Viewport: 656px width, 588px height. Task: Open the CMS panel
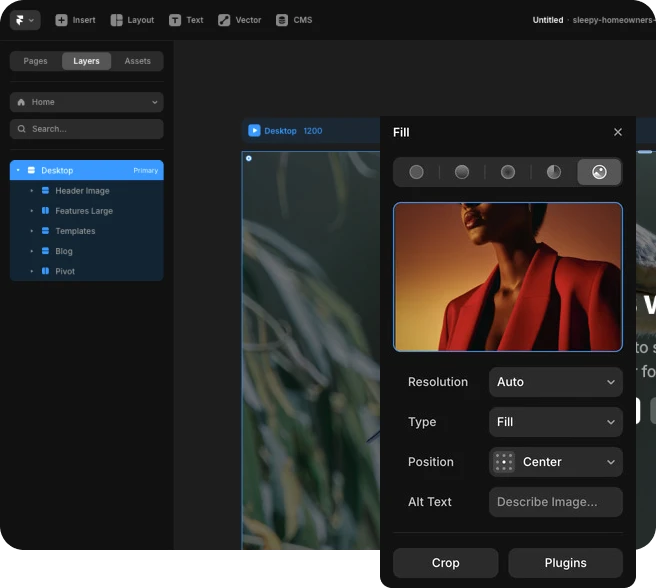pos(293,20)
